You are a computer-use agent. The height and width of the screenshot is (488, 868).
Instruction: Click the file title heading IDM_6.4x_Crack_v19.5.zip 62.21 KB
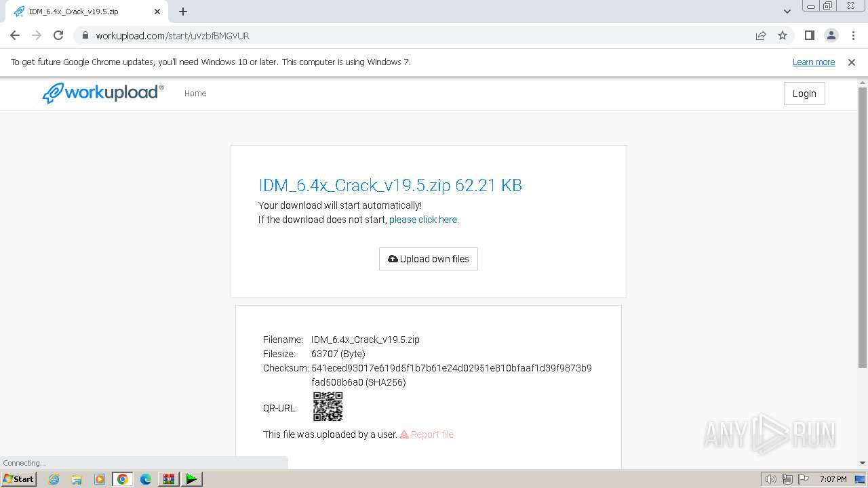[390, 185]
